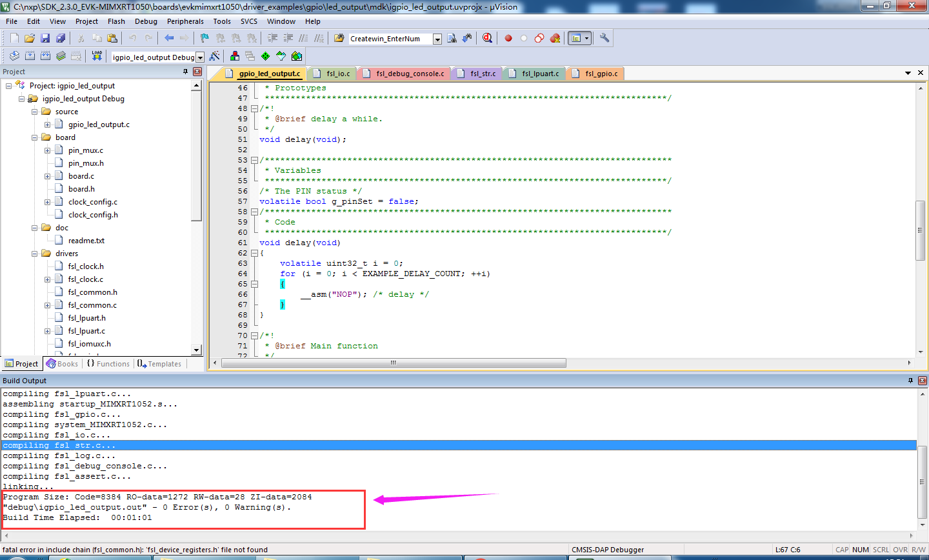Switch to the Functions panel tab
Viewport: 929px width, 560px height.
pyautogui.click(x=108, y=364)
